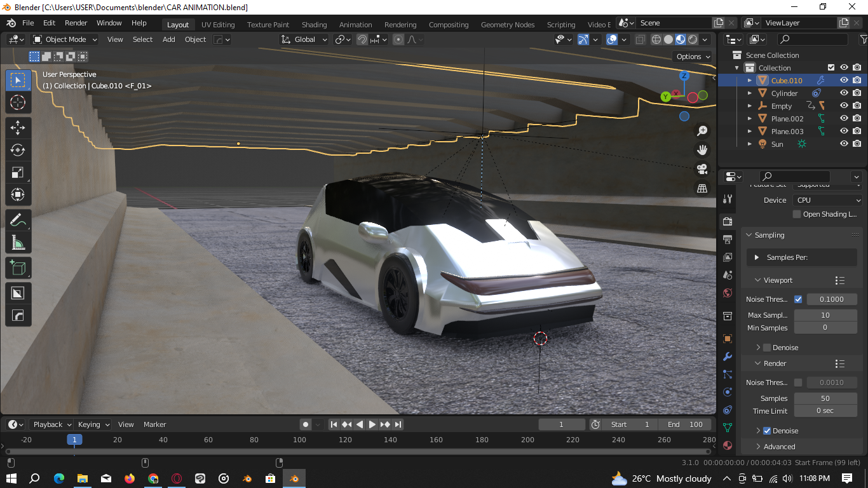This screenshot has width=868, height=488.
Task: Click the pan view hand gizmo
Action: pos(702,150)
